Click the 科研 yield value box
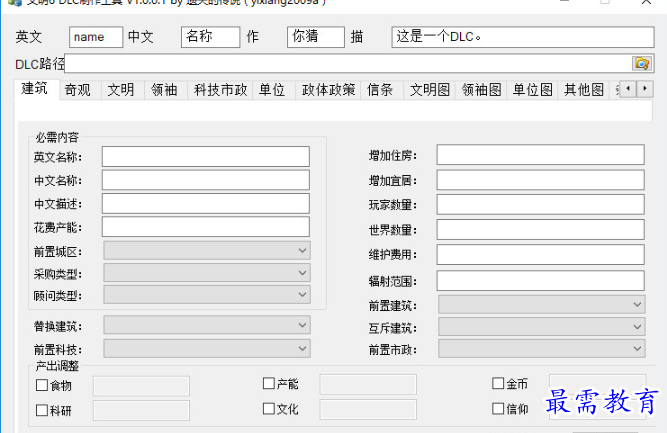 141,410
